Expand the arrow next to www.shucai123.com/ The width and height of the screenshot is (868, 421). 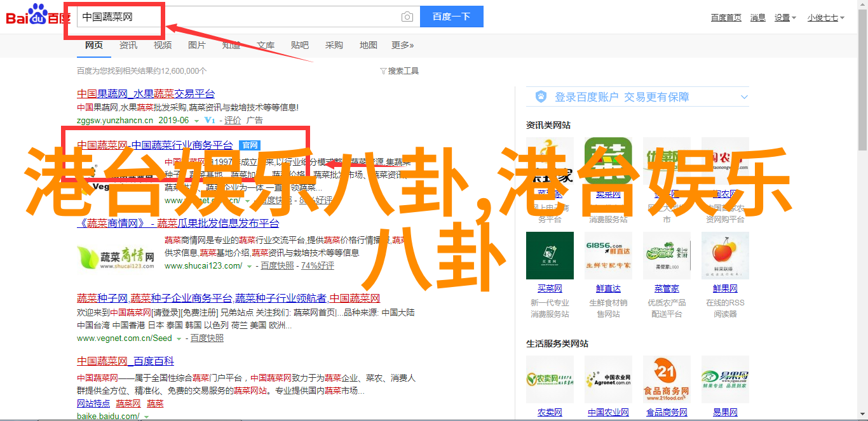(249, 267)
